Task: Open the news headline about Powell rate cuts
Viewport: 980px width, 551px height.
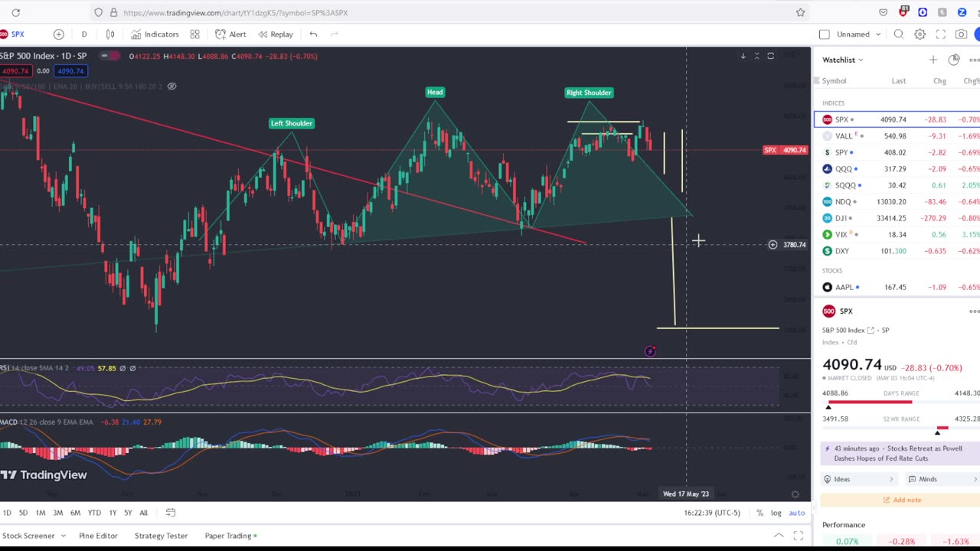Action: click(900, 453)
